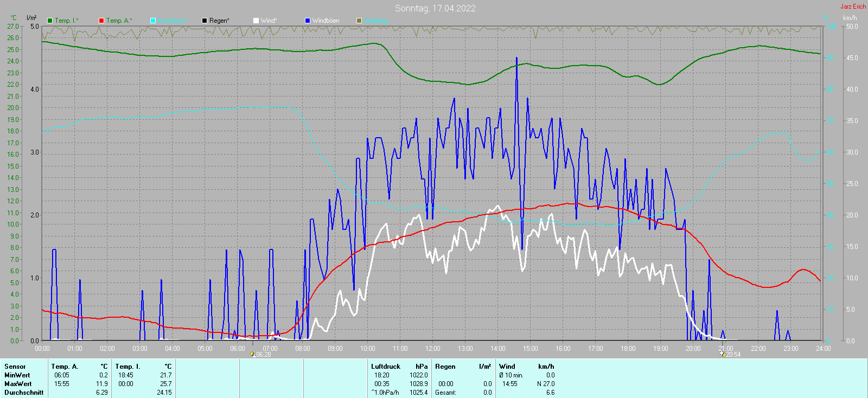Screen dimensions: 868x398
Task: Click the white Wind legend square
Action: tap(256, 21)
